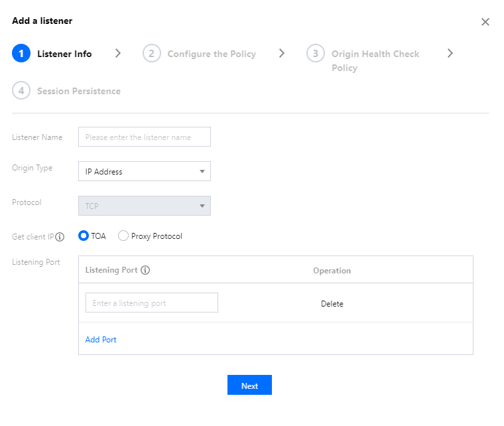Screen dimensions: 504x426
Task: Select the Proxy Protocol radio button
Action: pos(123,236)
